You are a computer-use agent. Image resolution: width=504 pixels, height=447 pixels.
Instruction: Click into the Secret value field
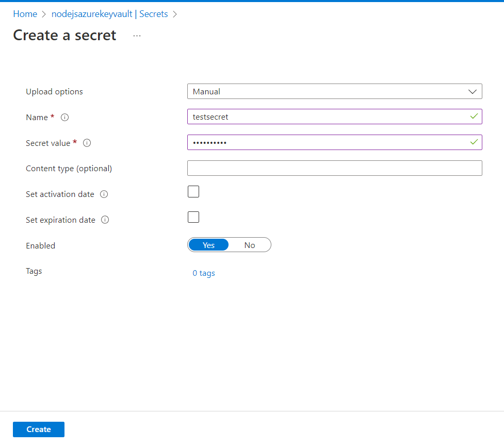[325, 142]
